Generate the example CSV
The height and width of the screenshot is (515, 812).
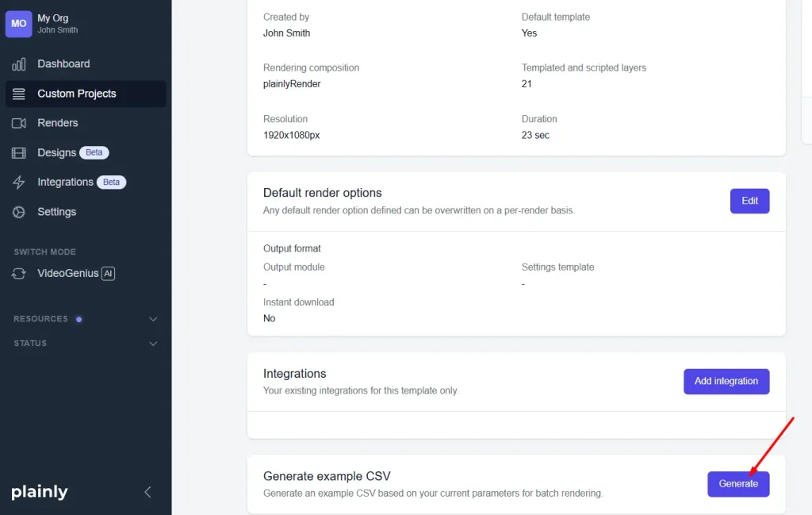pyautogui.click(x=737, y=484)
